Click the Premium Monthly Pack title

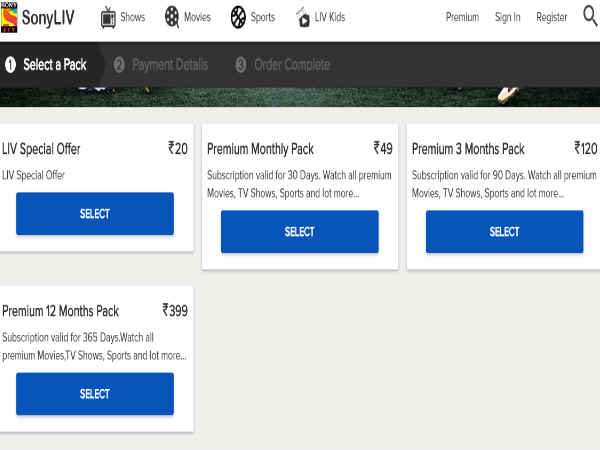[x=260, y=149]
